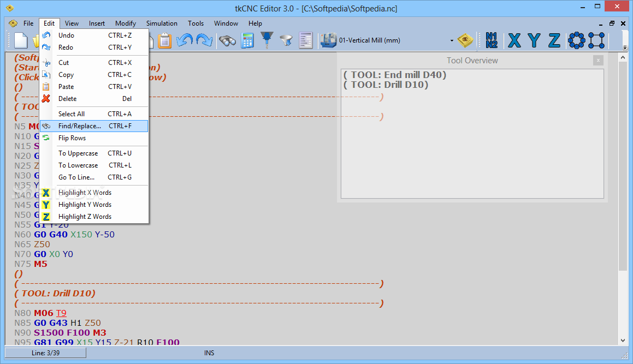Choose Paste from Edit menu

click(x=94, y=87)
